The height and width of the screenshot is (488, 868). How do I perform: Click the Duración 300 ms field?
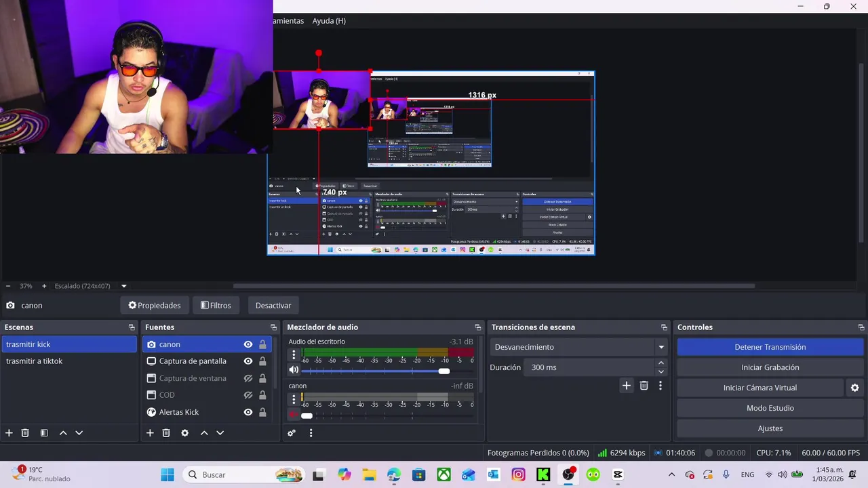591,367
